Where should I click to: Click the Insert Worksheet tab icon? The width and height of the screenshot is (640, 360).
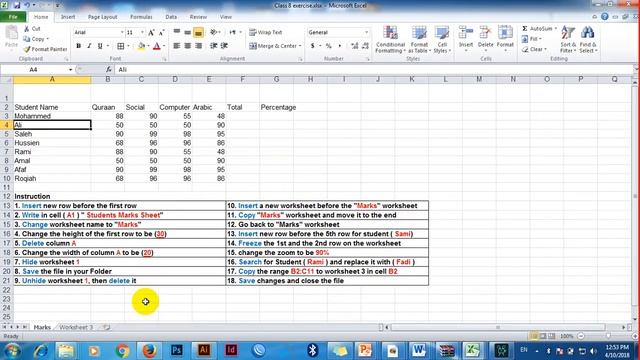(107, 327)
